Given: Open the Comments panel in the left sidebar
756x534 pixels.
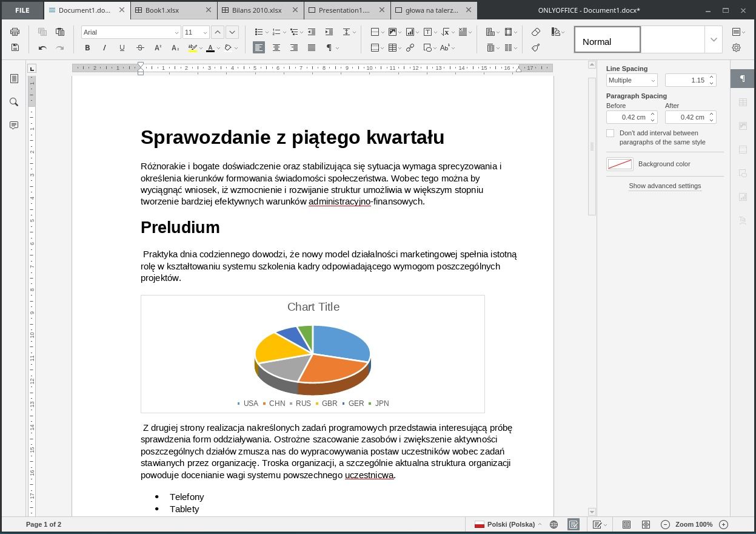Looking at the screenshot, I should click(14, 125).
